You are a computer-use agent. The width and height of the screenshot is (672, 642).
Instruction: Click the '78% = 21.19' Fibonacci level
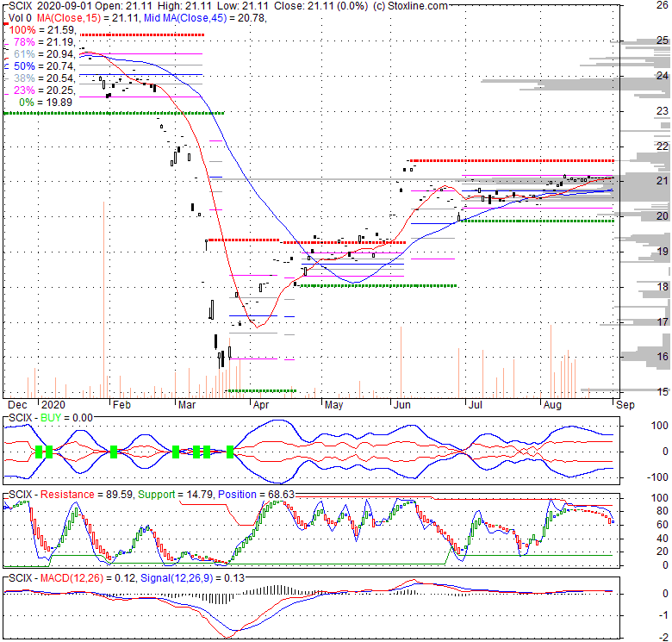point(44,42)
